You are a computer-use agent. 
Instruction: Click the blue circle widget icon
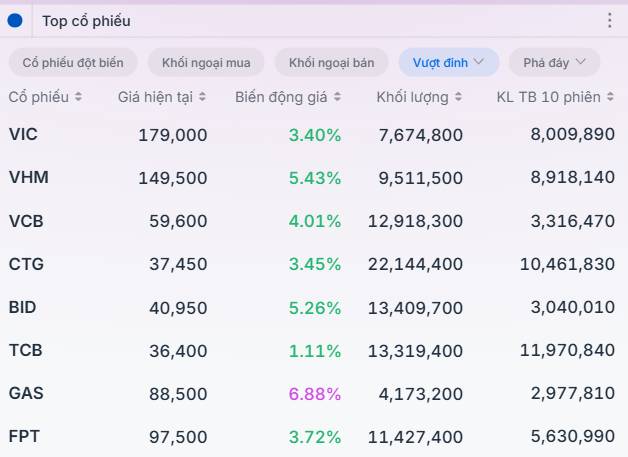[x=15, y=21]
